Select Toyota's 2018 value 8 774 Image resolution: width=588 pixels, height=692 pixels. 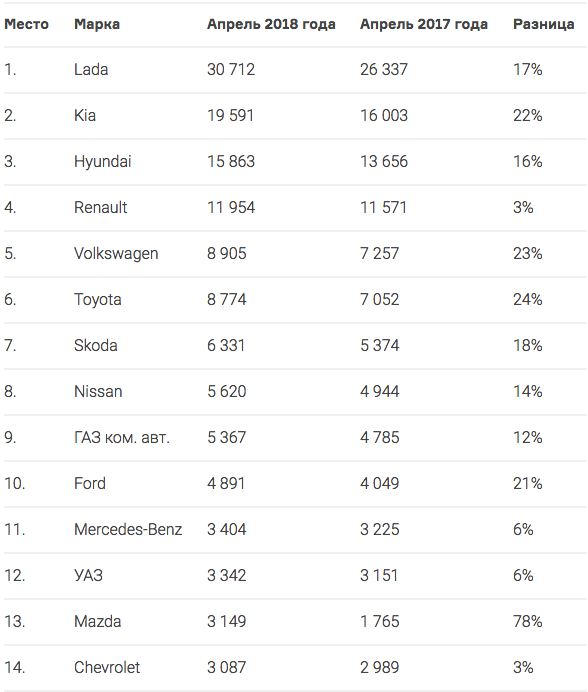pos(226,299)
